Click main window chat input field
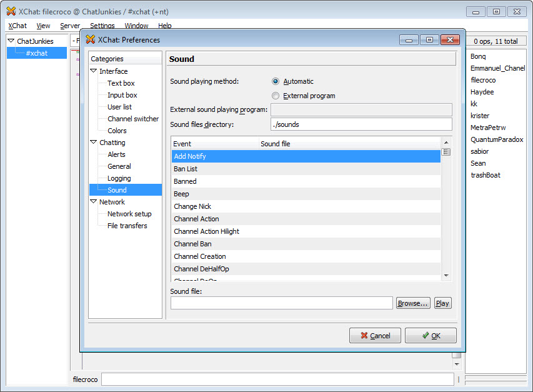Image resolution: width=533 pixels, height=392 pixels. pyautogui.click(x=277, y=379)
